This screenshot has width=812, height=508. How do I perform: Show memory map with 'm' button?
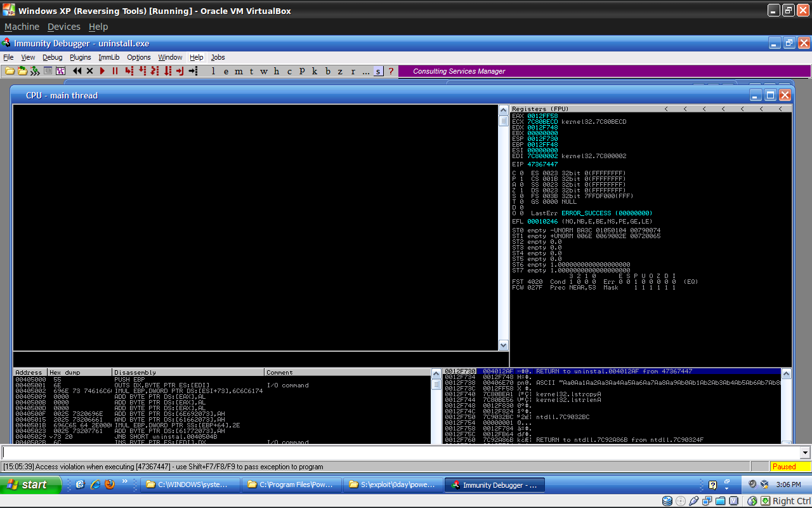[x=239, y=71]
